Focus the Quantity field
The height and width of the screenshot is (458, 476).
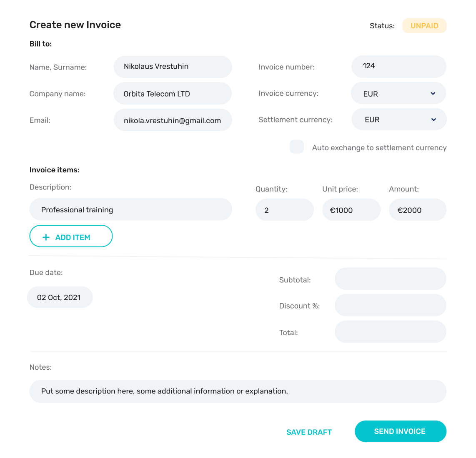[x=284, y=210]
